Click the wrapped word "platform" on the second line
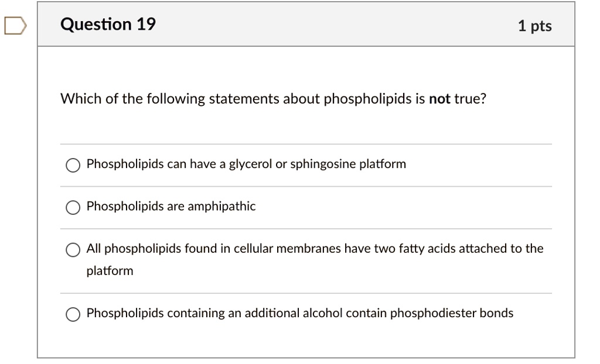This screenshot has height=364, width=600. click(110, 271)
